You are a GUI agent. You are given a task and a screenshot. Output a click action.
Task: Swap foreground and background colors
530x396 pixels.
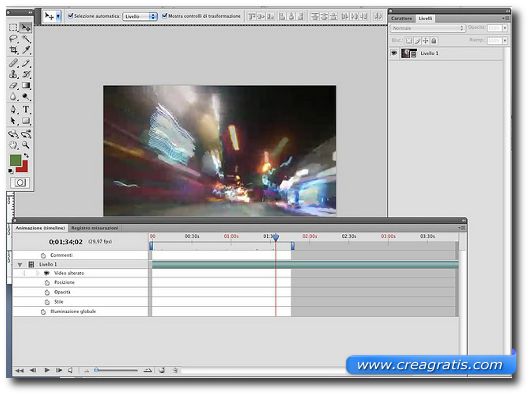point(26,156)
